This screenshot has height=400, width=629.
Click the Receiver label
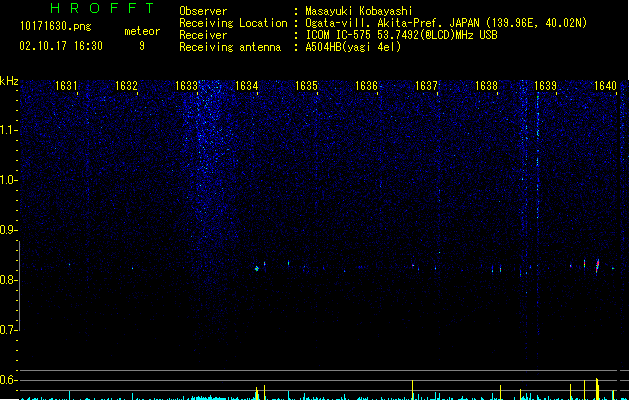[203, 35]
